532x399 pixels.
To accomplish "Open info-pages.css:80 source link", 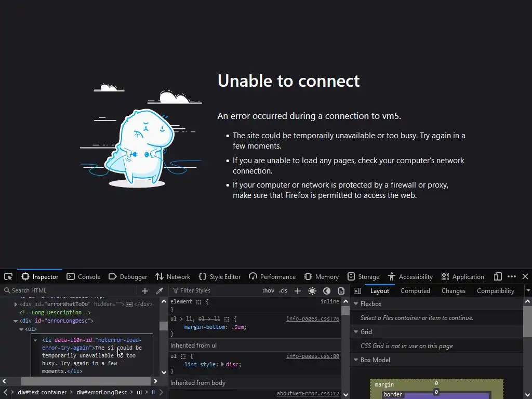I will coord(312,356).
